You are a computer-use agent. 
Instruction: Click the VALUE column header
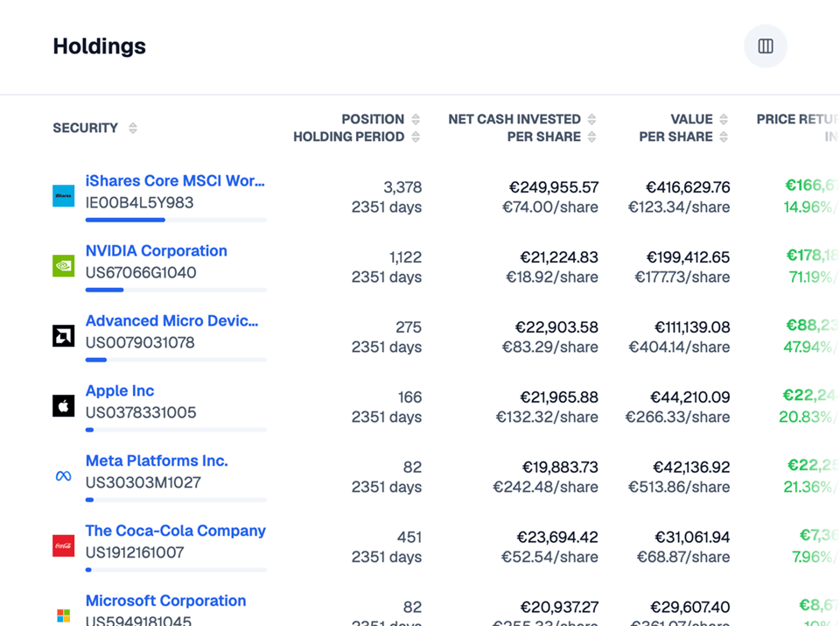tap(691, 119)
